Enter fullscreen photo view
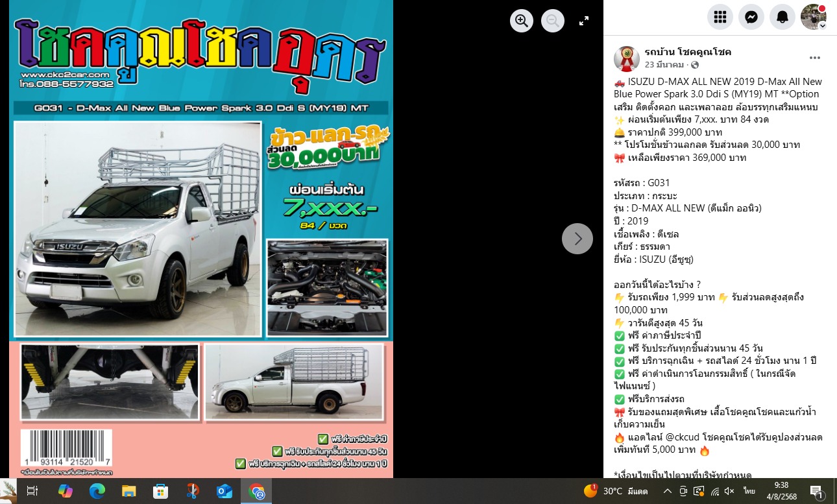The height and width of the screenshot is (504, 837). click(x=584, y=21)
